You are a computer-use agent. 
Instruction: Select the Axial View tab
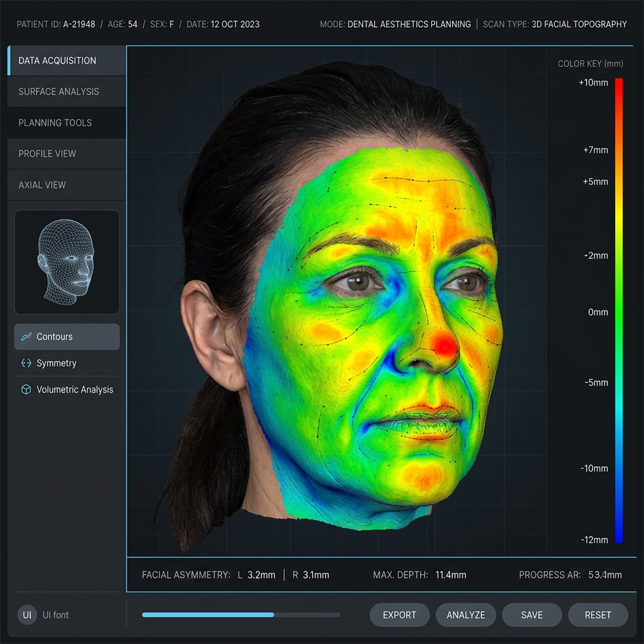67,185
